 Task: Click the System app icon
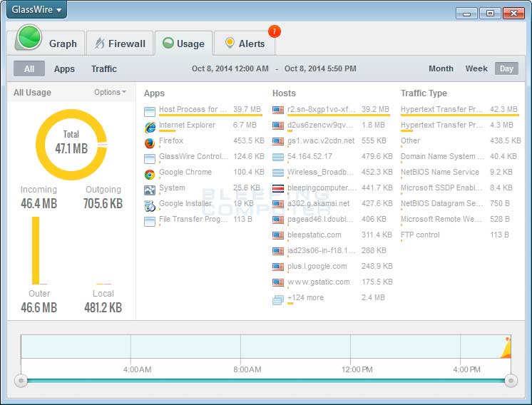(150, 190)
